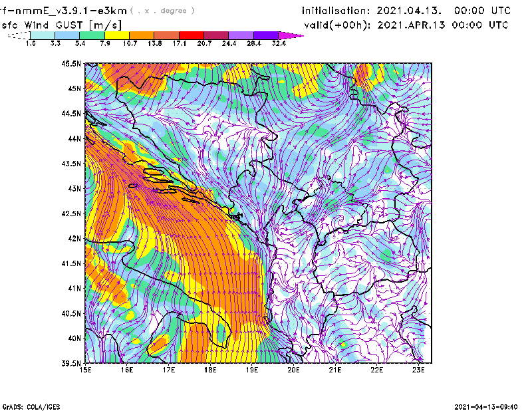Click the 44N latitude label
The width and height of the screenshot is (532, 411).
(x=74, y=138)
